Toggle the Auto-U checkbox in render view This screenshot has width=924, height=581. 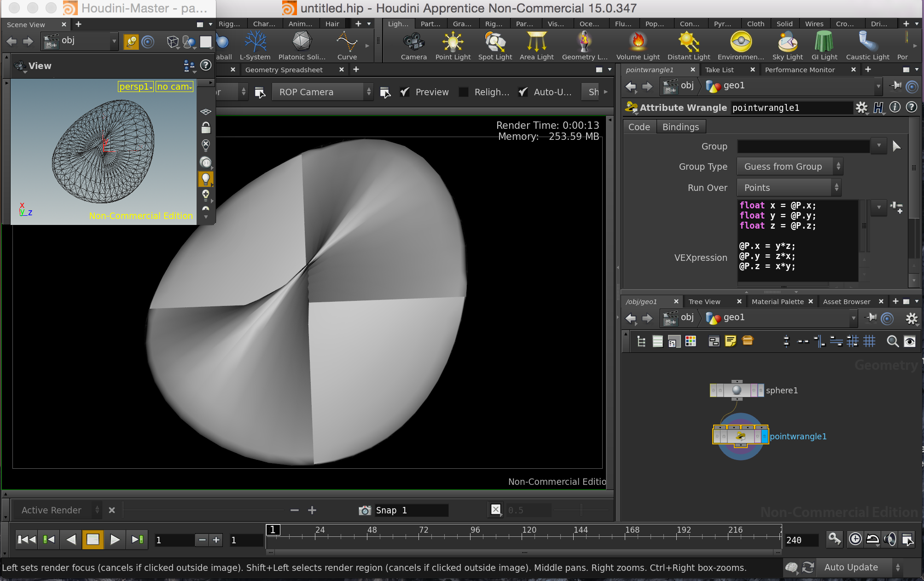(522, 92)
